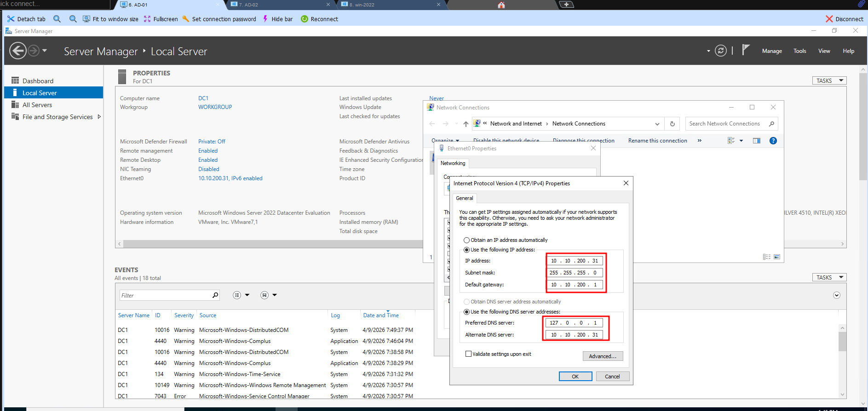The width and height of the screenshot is (868, 411).
Task: Click the refresh icon in Server Manager header
Action: point(721,51)
